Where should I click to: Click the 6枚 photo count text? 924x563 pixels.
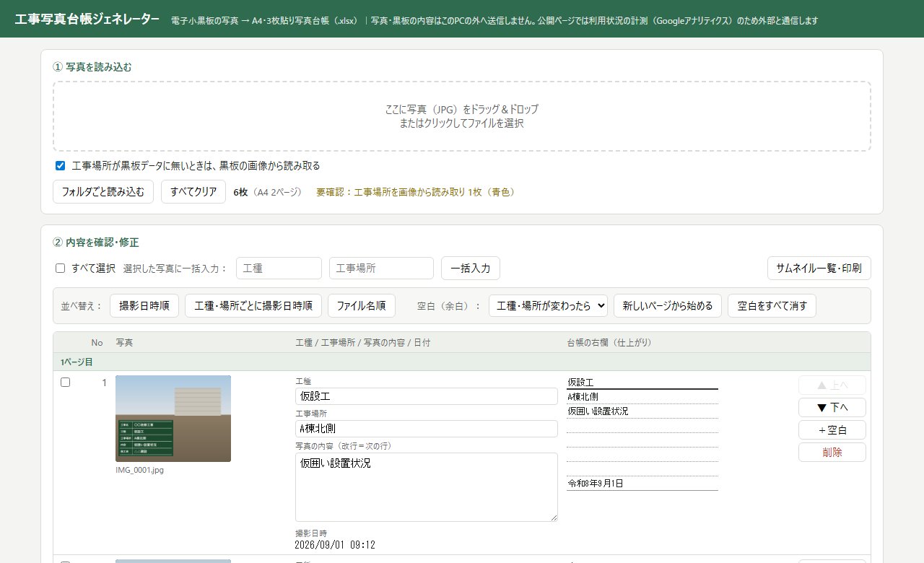240,192
